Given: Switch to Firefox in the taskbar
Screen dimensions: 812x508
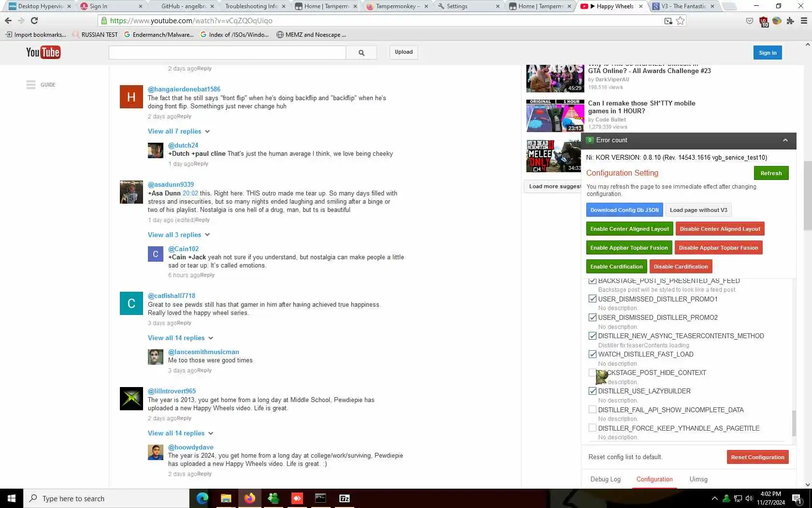Looking at the screenshot, I should click(x=249, y=498).
